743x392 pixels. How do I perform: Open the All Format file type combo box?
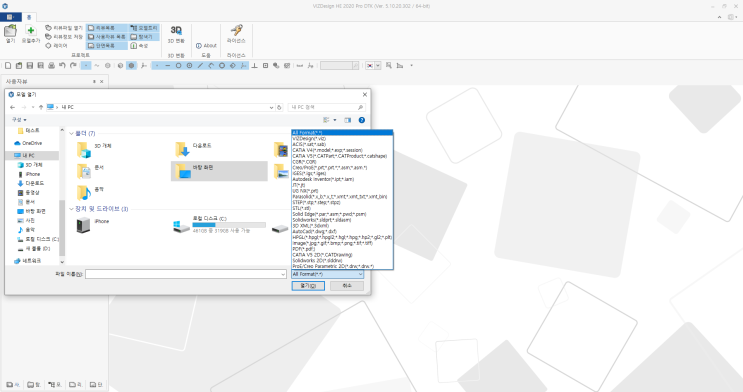327,274
